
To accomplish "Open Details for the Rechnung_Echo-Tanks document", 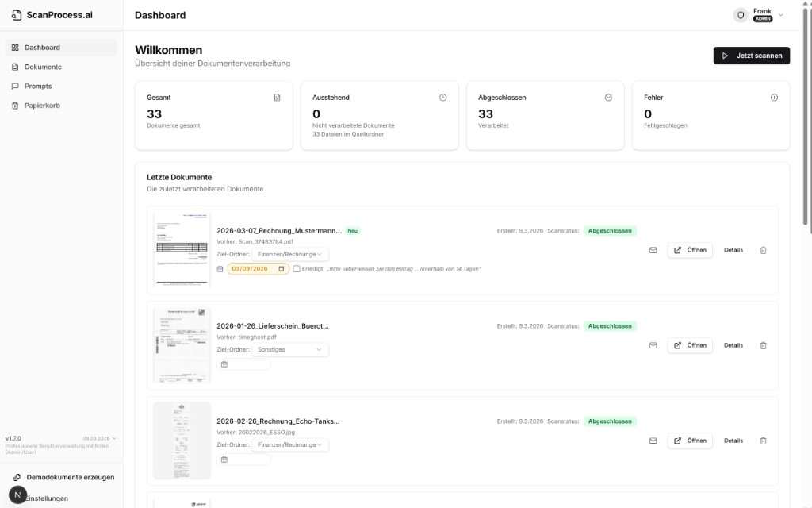I will [x=733, y=441].
